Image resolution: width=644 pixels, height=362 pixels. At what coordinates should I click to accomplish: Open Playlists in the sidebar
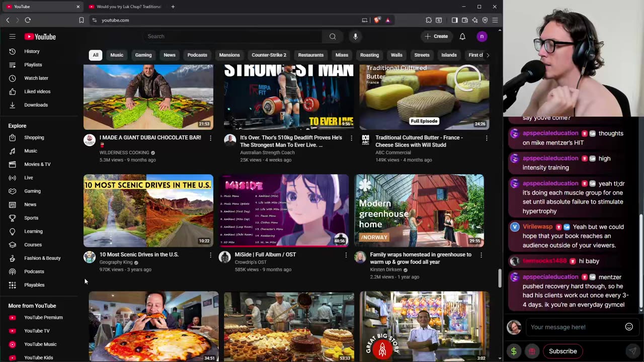[x=33, y=65]
